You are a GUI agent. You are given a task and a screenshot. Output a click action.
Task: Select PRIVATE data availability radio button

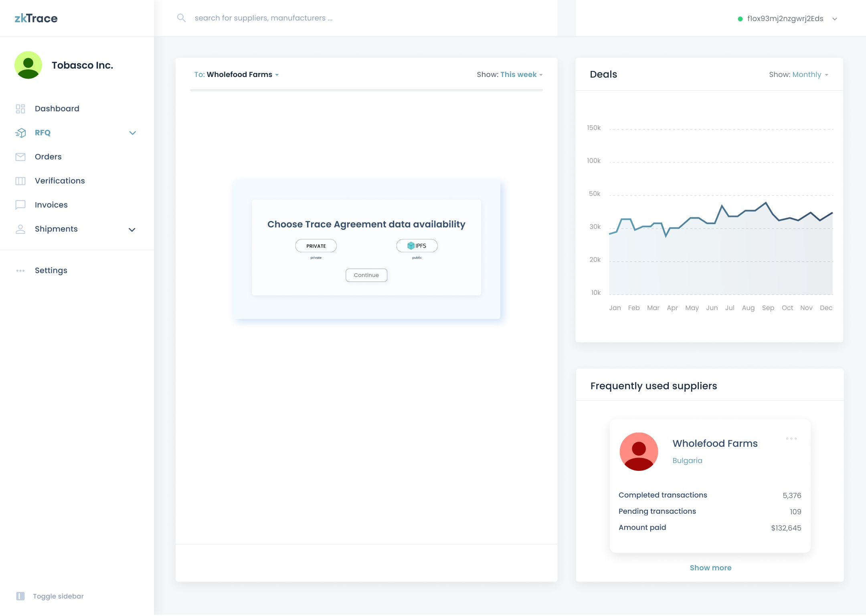click(x=316, y=245)
